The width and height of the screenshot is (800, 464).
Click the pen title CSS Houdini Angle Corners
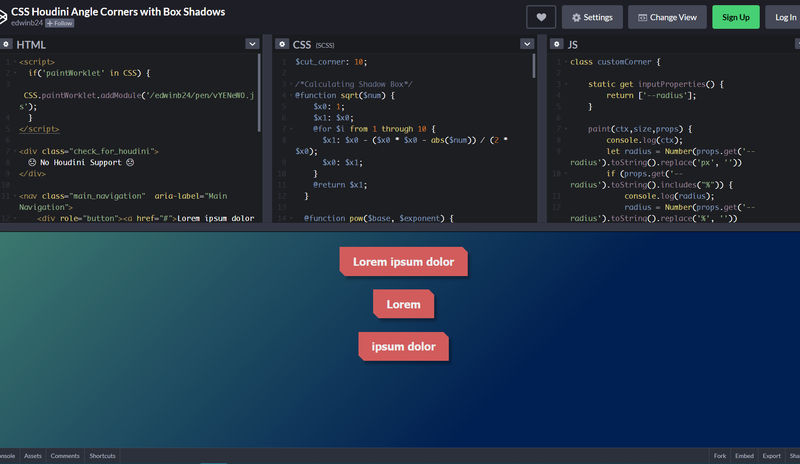[118, 12]
